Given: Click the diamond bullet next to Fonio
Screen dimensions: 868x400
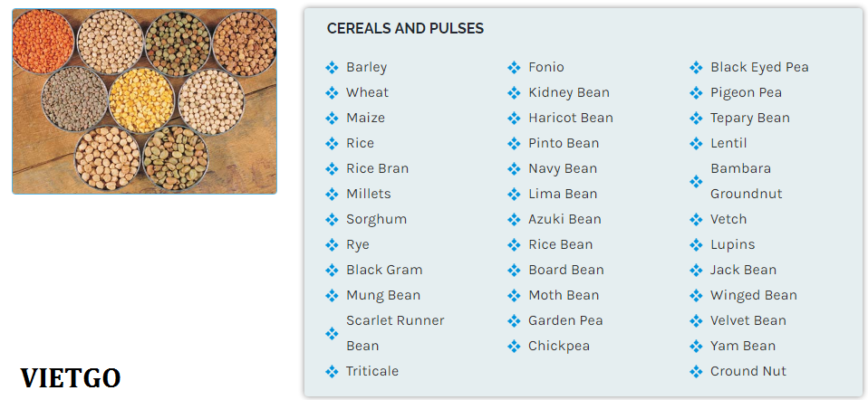Looking at the screenshot, I should 514,68.
